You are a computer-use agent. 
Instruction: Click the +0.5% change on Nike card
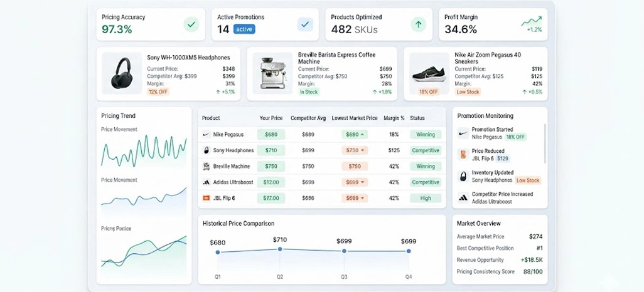(x=533, y=92)
